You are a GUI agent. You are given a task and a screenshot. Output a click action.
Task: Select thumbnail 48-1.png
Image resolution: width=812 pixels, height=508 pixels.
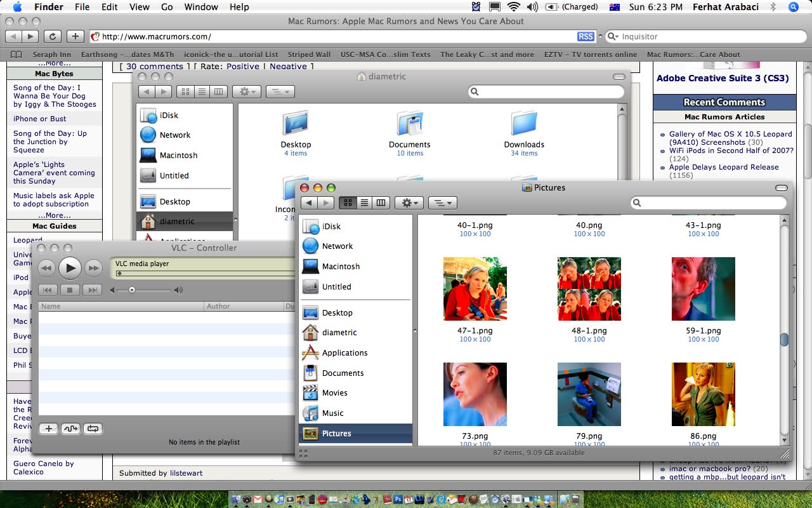[589, 289]
